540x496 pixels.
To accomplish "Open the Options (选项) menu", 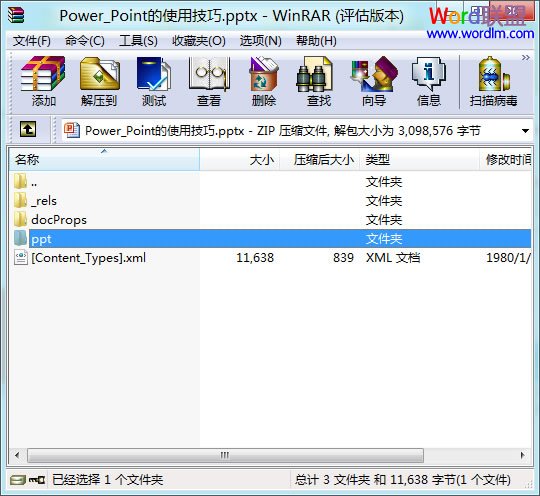I will coord(261,41).
